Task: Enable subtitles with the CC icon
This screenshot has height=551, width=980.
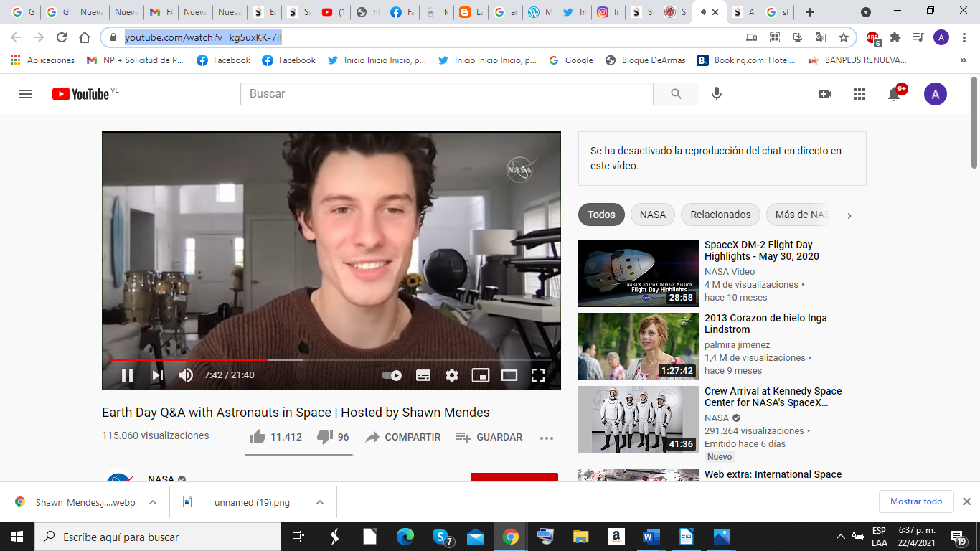Action: 423,375
